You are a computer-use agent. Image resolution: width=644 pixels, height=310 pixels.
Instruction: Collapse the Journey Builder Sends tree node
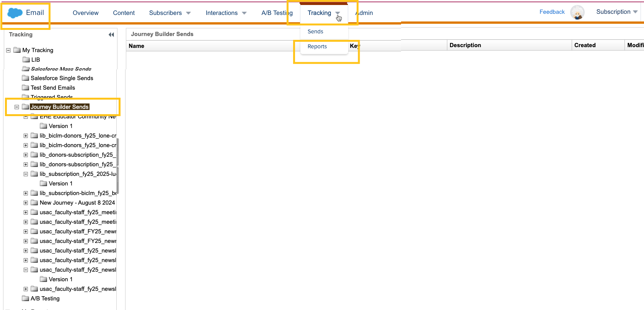16,107
